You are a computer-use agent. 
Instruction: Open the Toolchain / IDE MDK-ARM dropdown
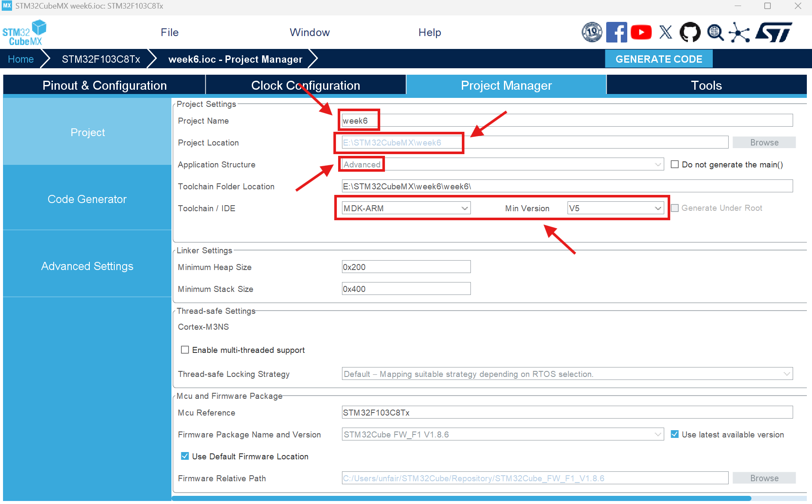tap(406, 208)
